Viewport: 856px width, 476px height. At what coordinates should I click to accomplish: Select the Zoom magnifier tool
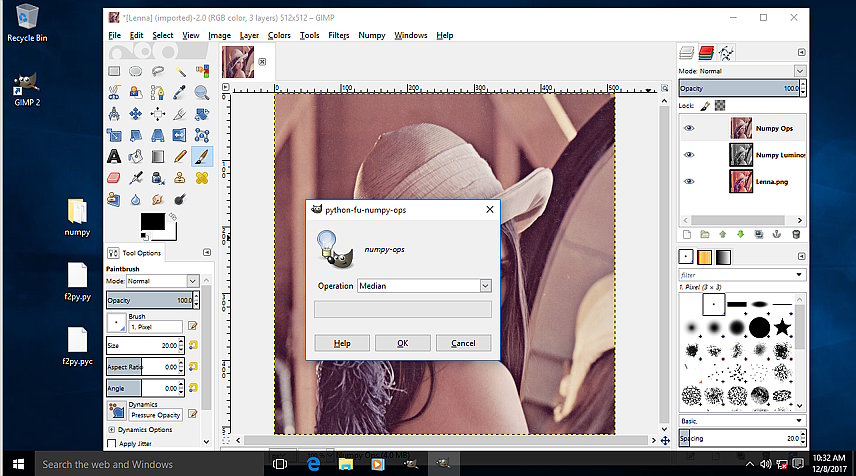(201, 93)
